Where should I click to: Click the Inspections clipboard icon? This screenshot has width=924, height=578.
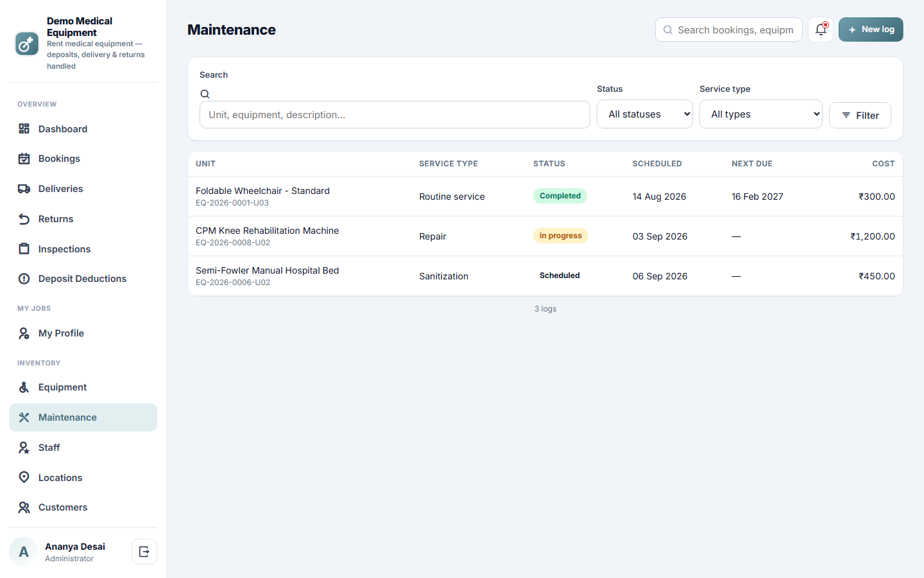click(24, 249)
